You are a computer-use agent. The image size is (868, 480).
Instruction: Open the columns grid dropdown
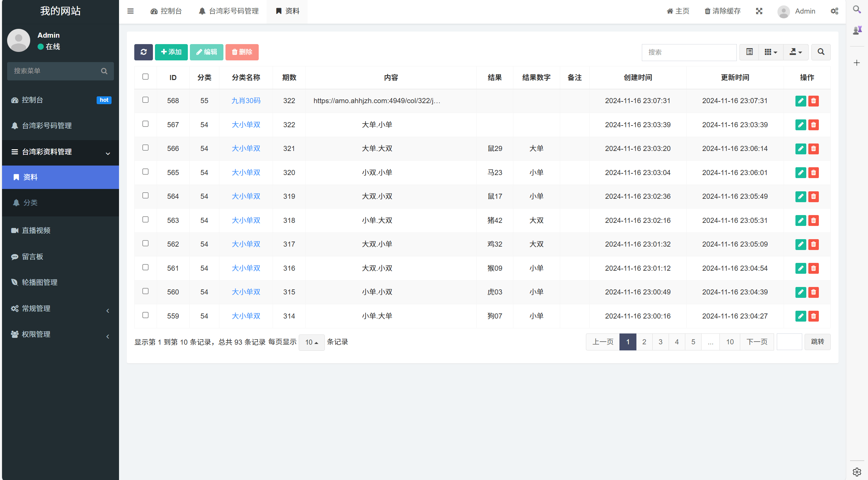pos(771,52)
